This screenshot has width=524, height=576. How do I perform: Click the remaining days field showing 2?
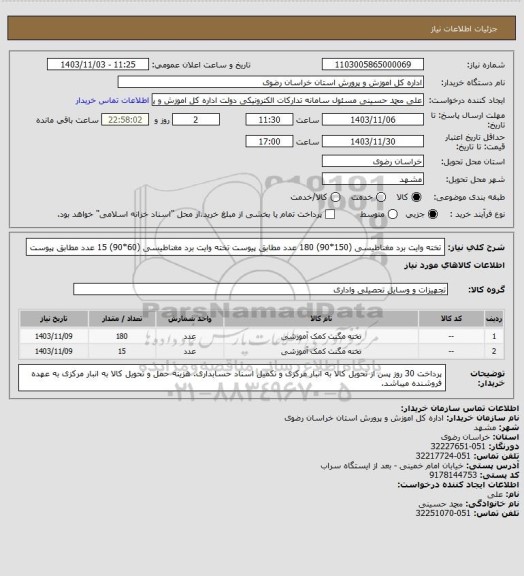tap(196, 120)
